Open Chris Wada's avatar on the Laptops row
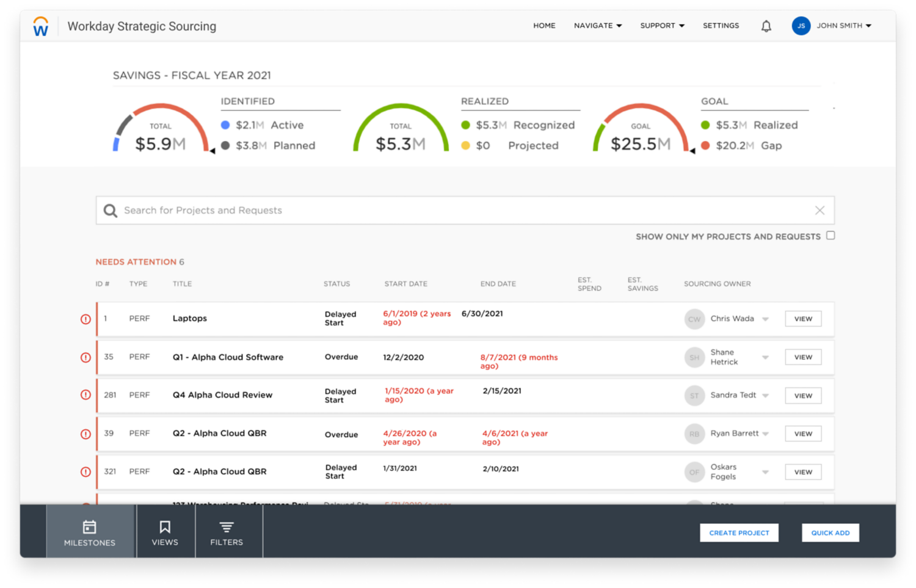Screen dimensions: 916x588 point(694,319)
